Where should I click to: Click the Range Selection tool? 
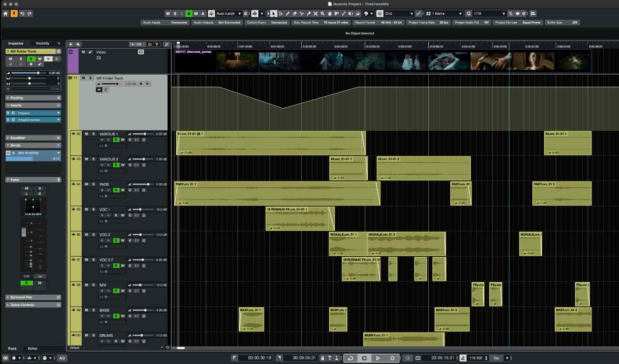click(x=281, y=14)
